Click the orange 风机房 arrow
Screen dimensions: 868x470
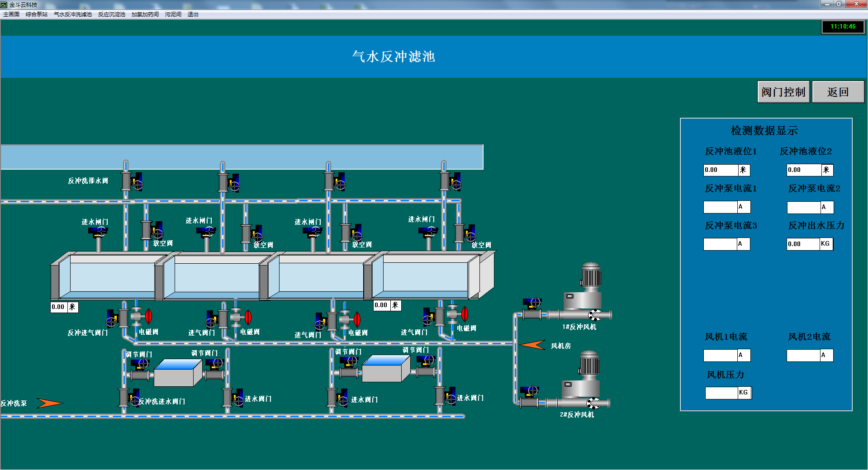(532, 345)
